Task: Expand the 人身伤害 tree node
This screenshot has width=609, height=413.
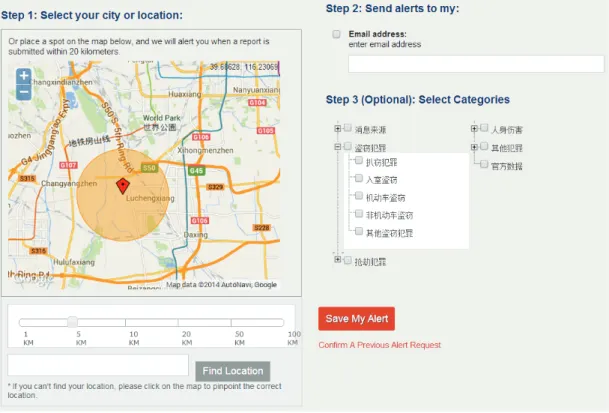Action: tap(474, 128)
